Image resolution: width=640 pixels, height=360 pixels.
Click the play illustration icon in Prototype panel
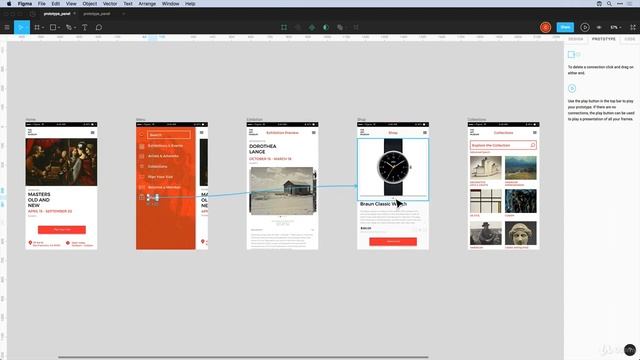pyautogui.click(x=572, y=88)
